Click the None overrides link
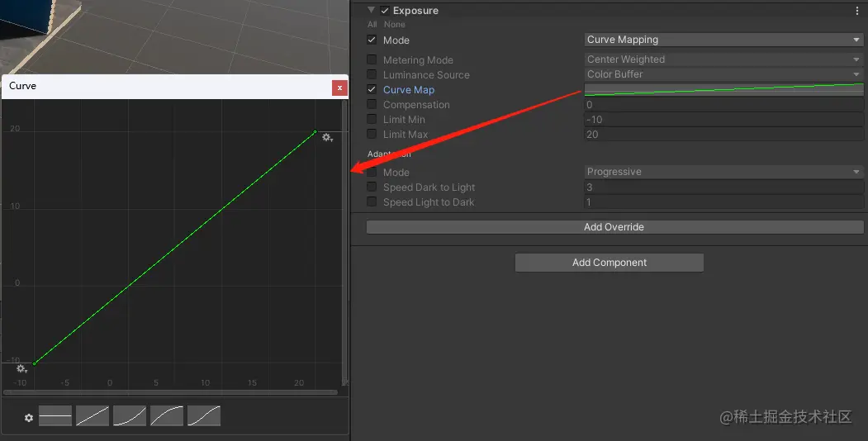The height and width of the screenshot is (441, 868). pyautogui.click(x=394, y=24)
